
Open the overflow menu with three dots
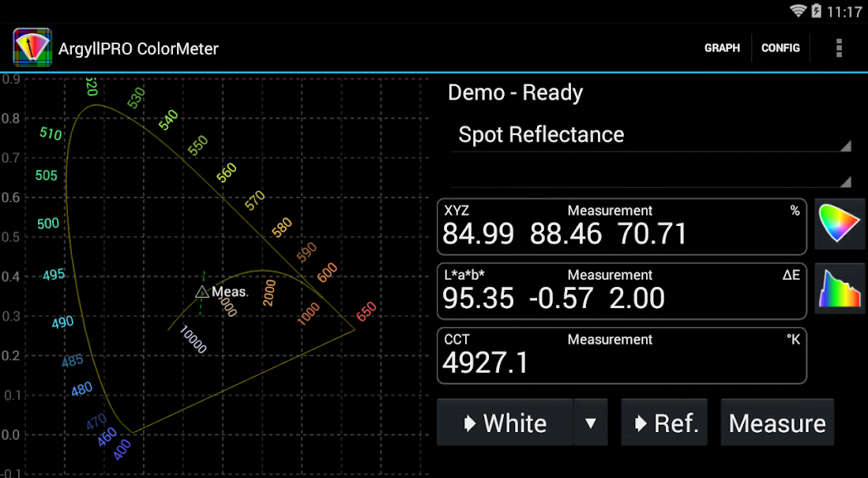(840, 48)
